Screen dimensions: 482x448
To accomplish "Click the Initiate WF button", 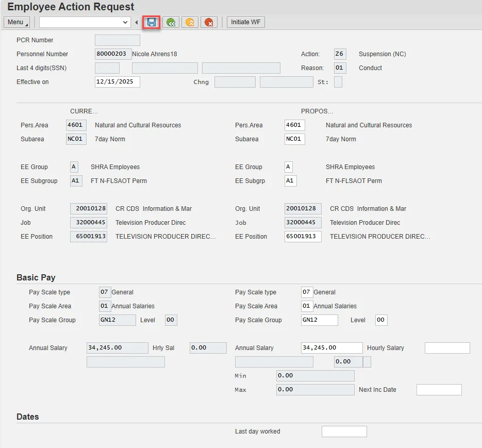I will pyautogui.click(x=245, y=22).
